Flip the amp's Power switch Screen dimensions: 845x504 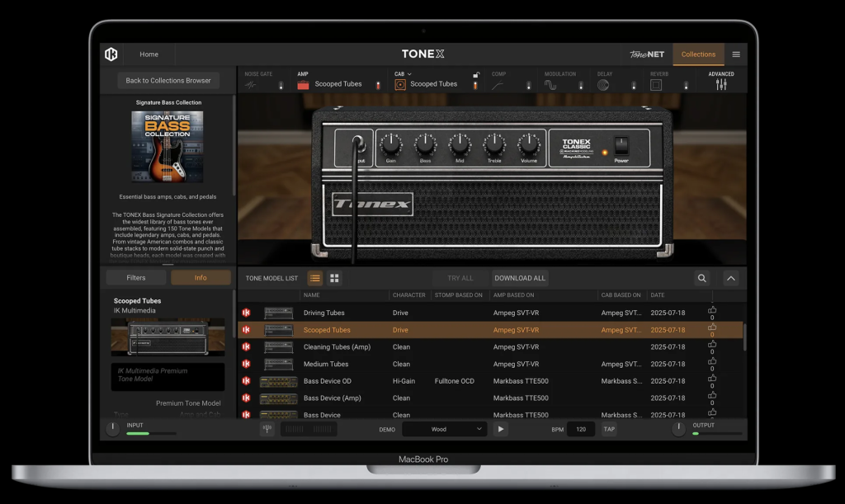(621, 145)
